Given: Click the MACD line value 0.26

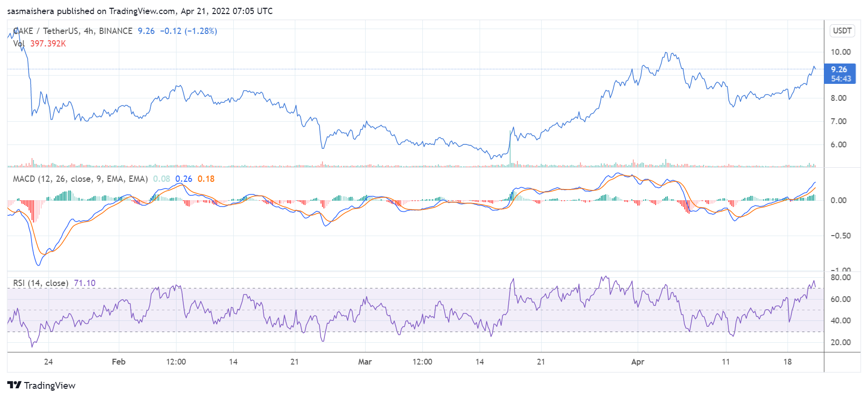Looking at the screenshot, I should click(184, 179).
